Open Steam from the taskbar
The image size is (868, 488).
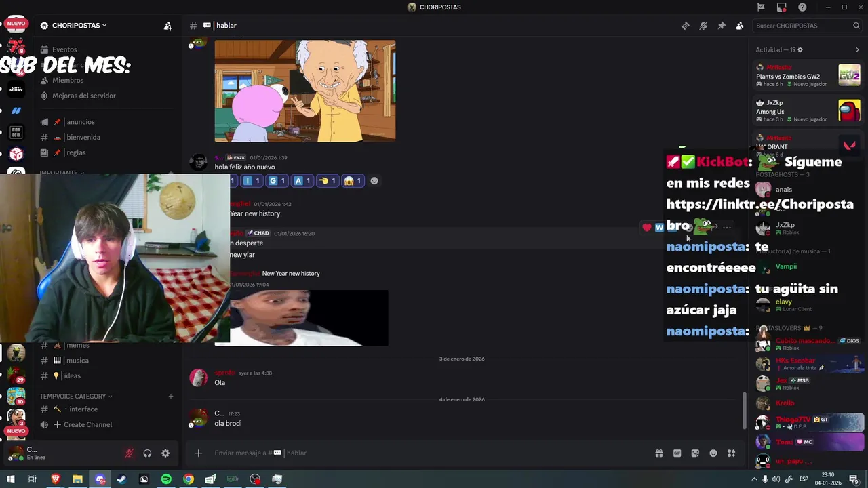pos(121,479)
